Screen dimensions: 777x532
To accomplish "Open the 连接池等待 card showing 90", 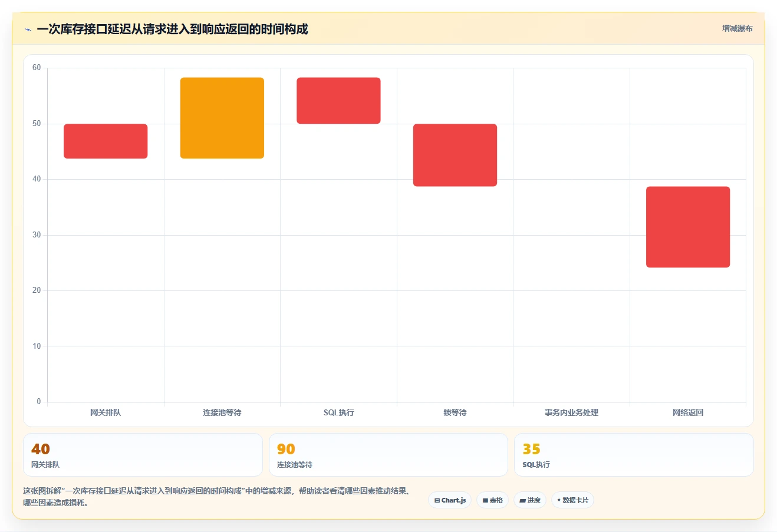I will pos(388,455).
